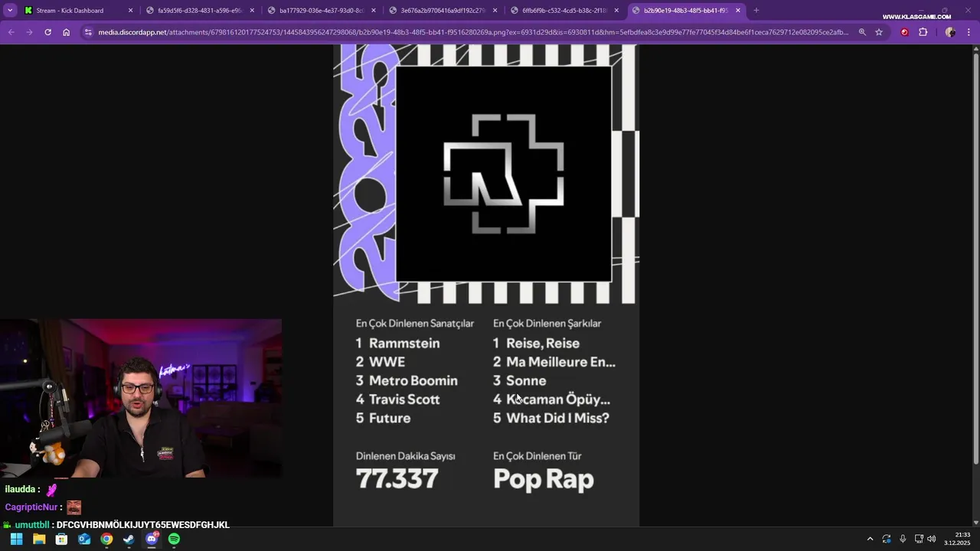Open the Chrome profile avatar
Image resolution: width=980 pixels, height=551 pixels.
950,32
